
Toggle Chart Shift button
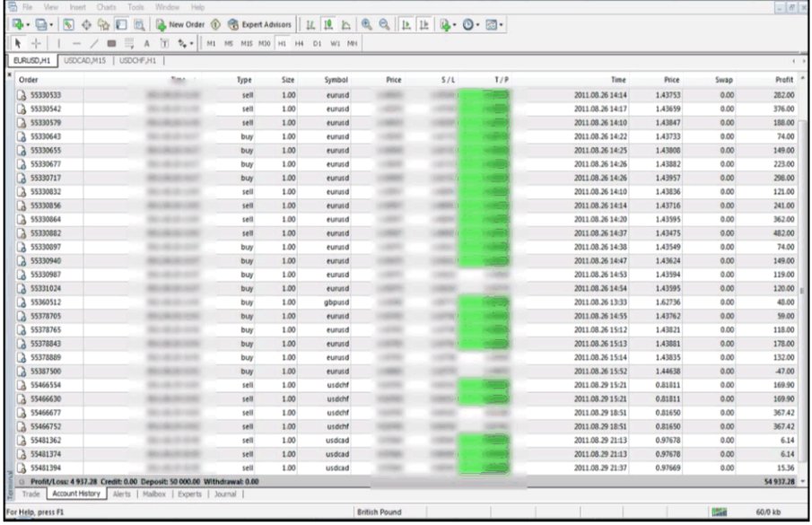click(x=424, y=24)
